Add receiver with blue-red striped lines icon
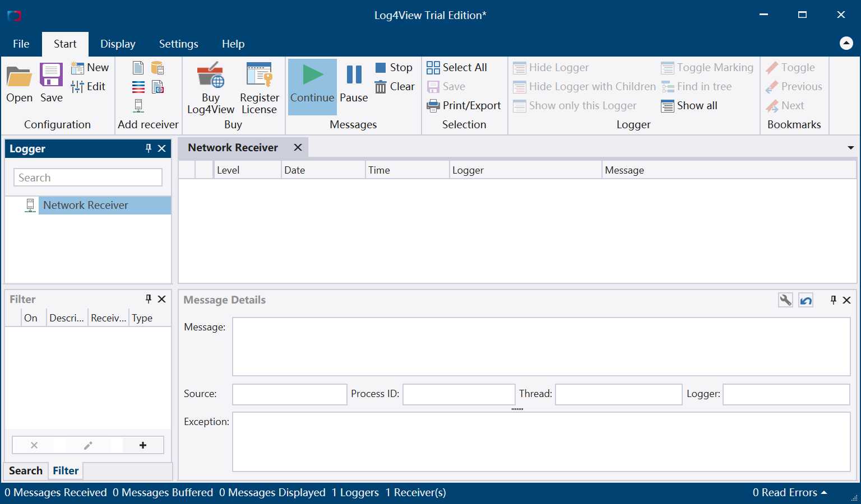 click(x=138, y=87)
